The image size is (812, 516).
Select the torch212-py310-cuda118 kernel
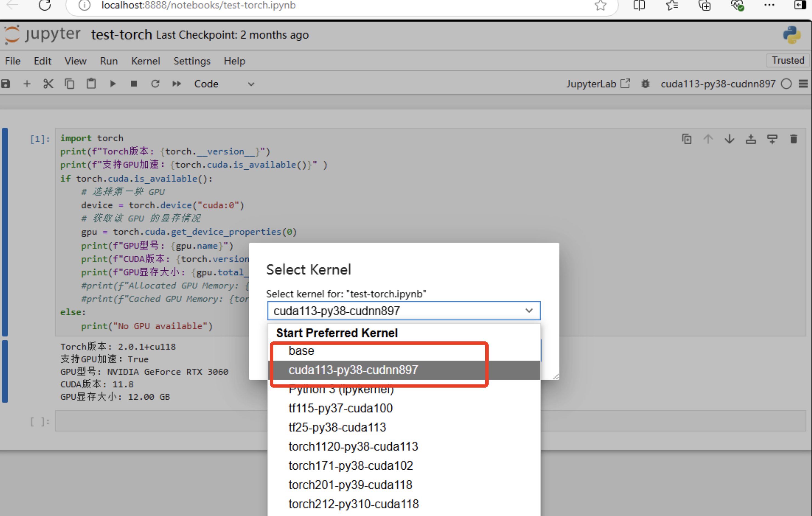[x=404, y=504]
